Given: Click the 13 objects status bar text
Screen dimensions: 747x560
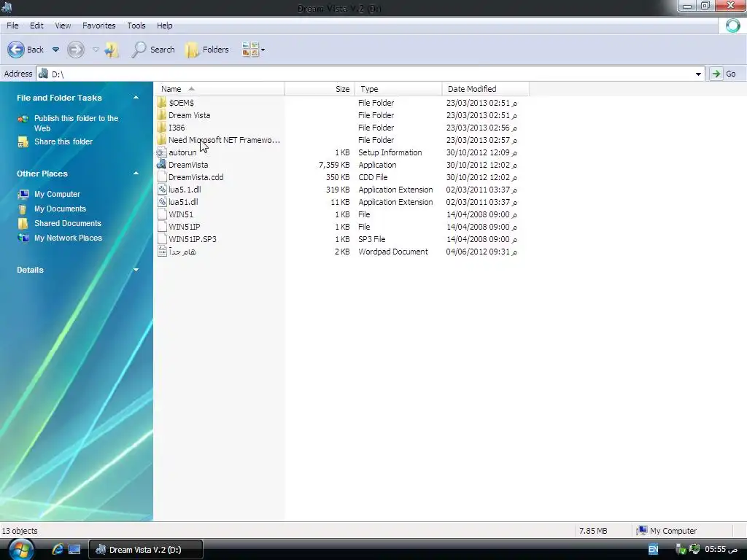Looking at the screenshot, I should click(20, 531).
